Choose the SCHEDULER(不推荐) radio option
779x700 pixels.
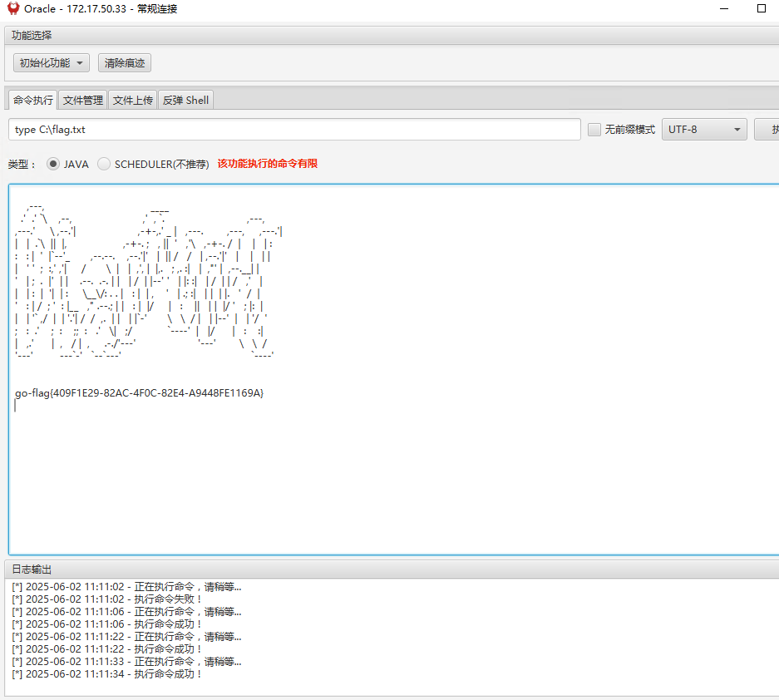(x=104, y=164)
